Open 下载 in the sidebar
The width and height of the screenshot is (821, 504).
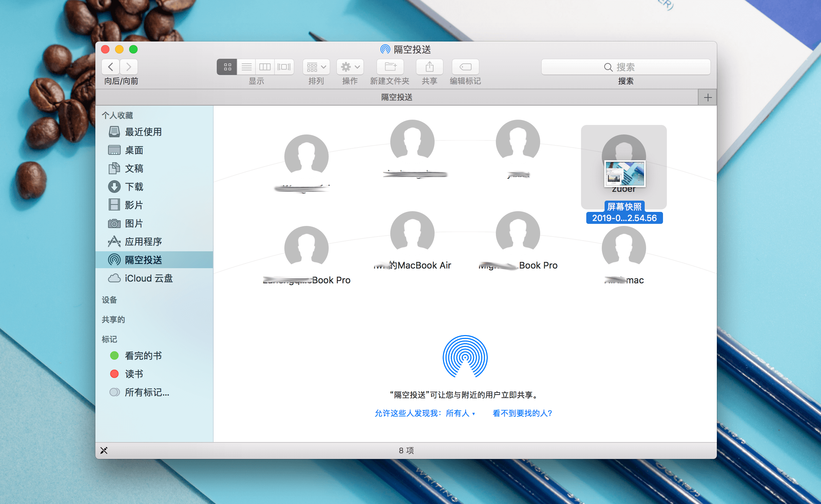point(154,187)
